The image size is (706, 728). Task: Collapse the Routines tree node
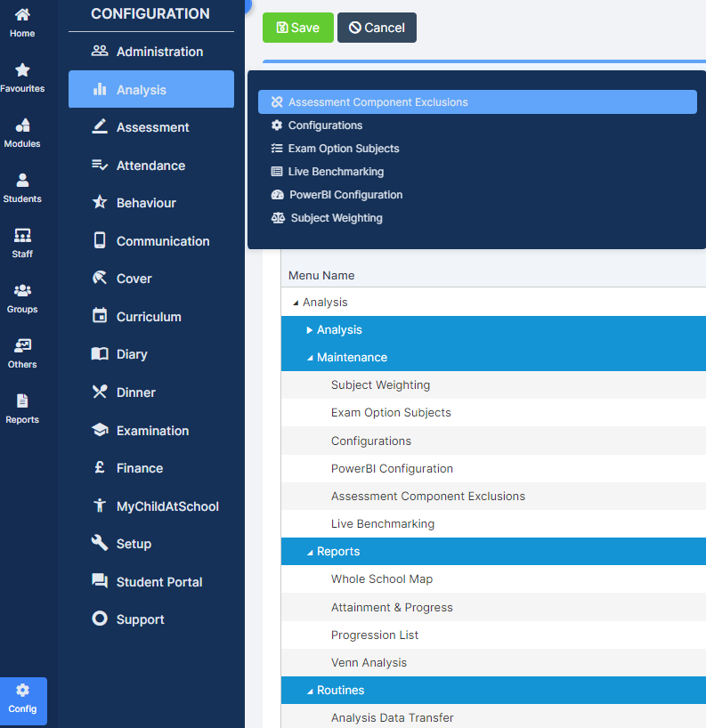310,691
